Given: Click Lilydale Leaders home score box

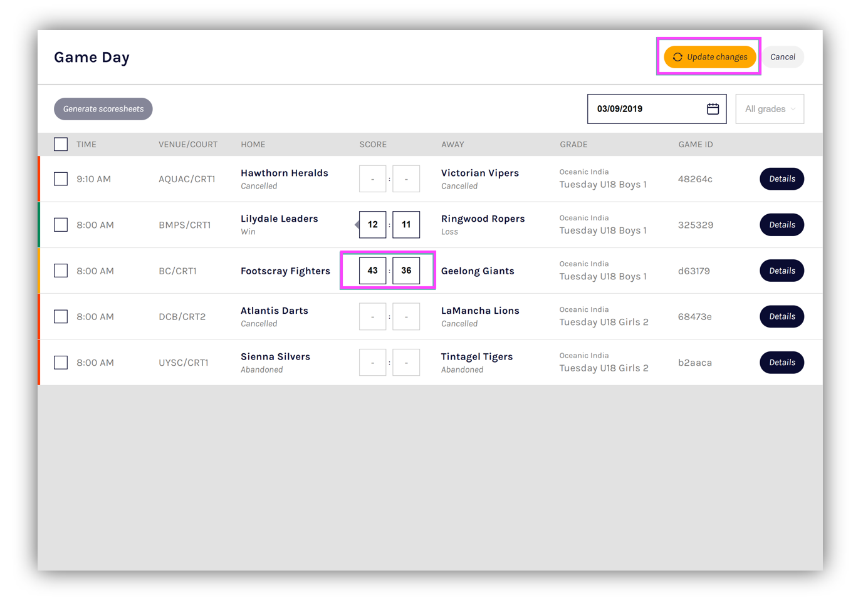Looking at the screenshot, I should (372, 225).
